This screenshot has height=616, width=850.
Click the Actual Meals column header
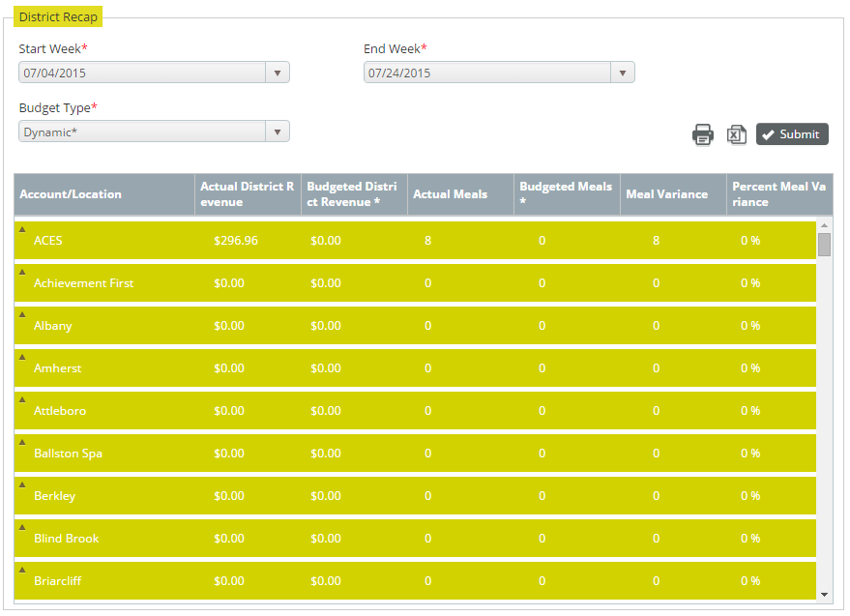pyautogui.click(x=450, y=194)
